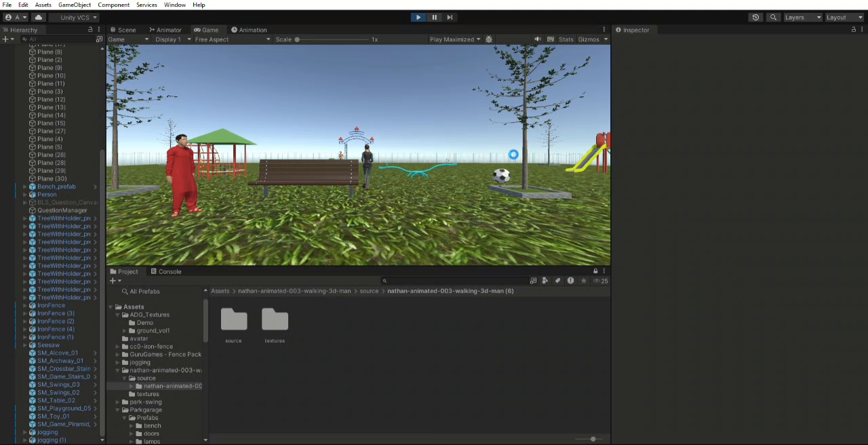Pause the game with the Pause button
This screenshot has width=868, height=445.
coord(434,18)
